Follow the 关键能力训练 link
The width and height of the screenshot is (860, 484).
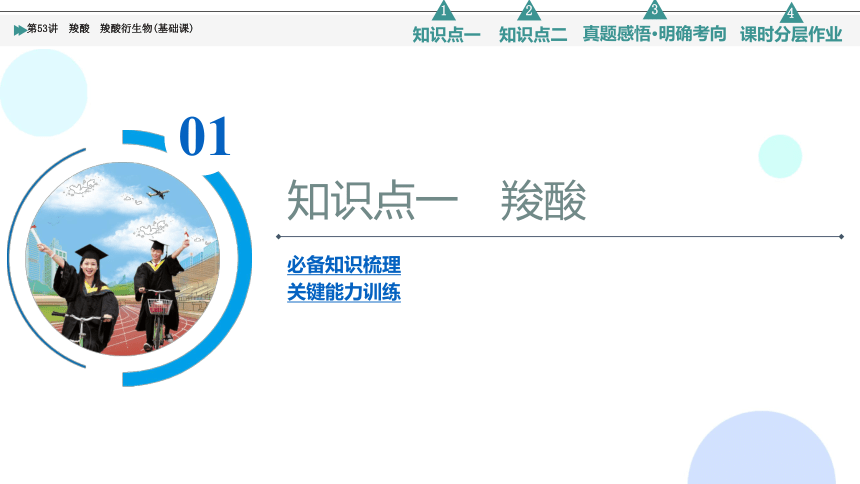[344, 292]
